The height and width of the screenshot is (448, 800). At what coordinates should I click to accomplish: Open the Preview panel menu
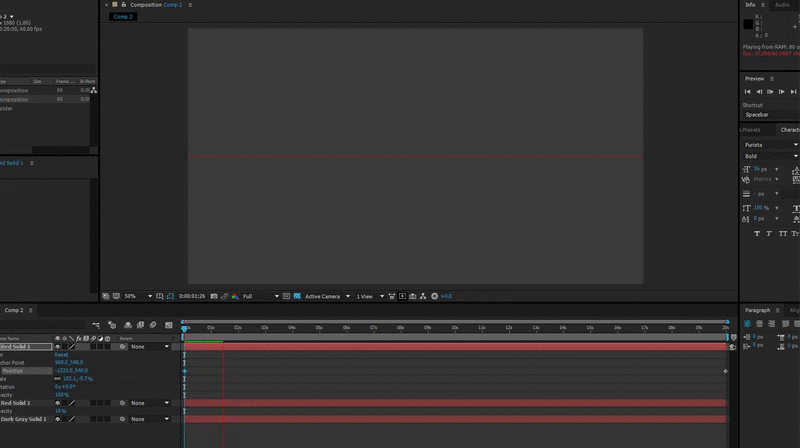[x=772, y=79]
